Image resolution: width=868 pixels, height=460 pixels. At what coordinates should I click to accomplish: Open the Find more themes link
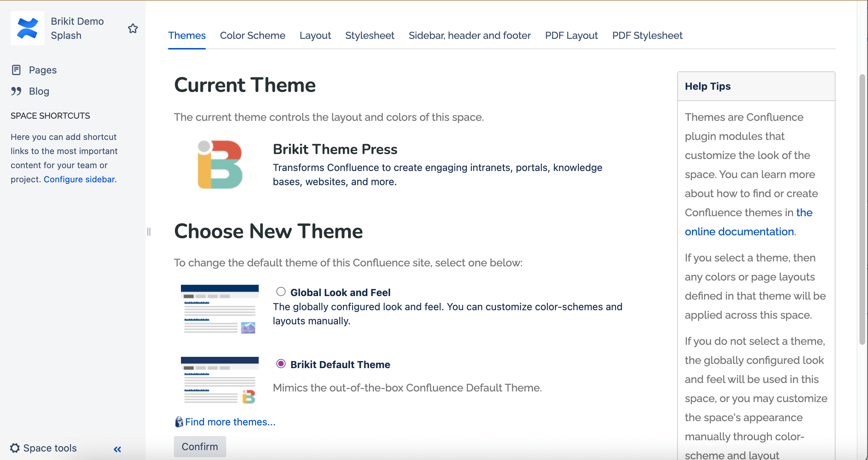230,422
